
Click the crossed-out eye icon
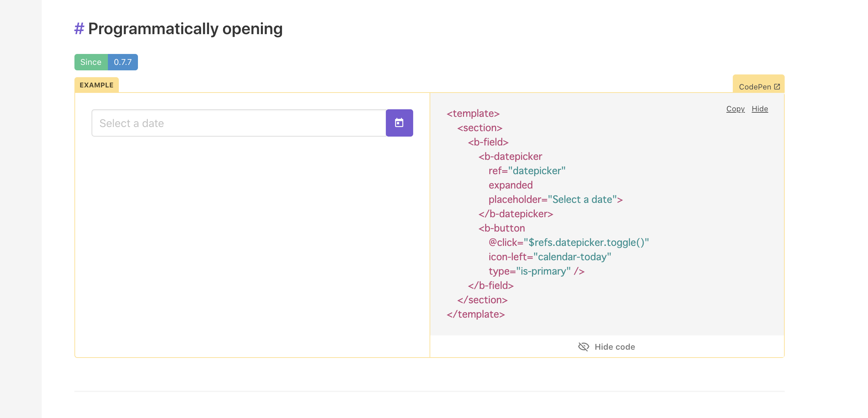[584, 347]
